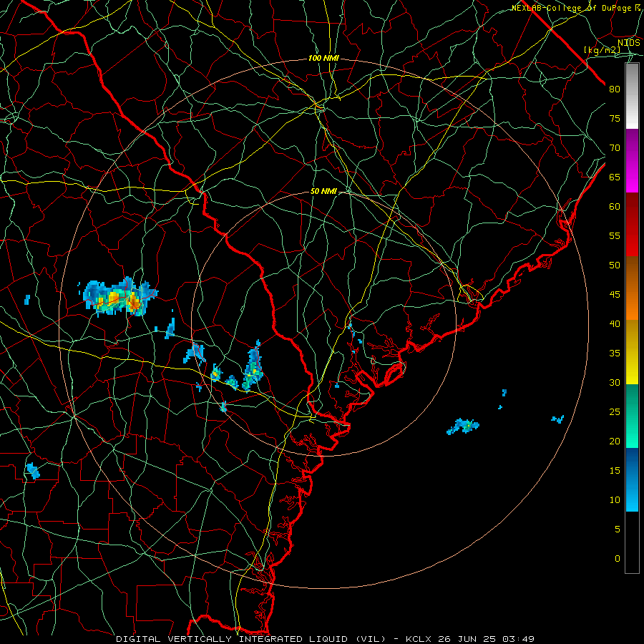The height and width of the screenshot is (644, 644).
Task: Click the "55" value on the VIL scale
Action: (615, 236)
